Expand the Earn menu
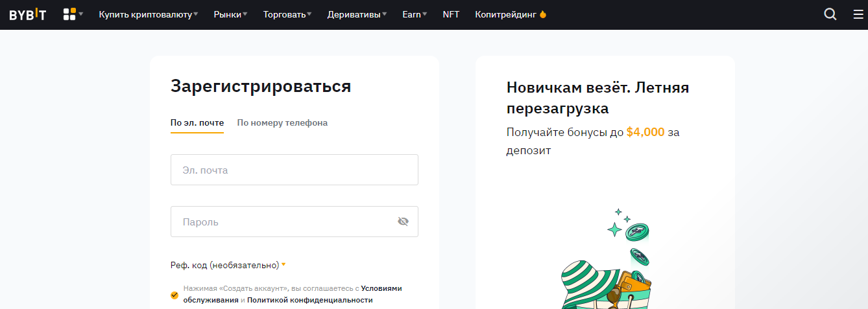 pyautogui.click(x=415, y=14)
